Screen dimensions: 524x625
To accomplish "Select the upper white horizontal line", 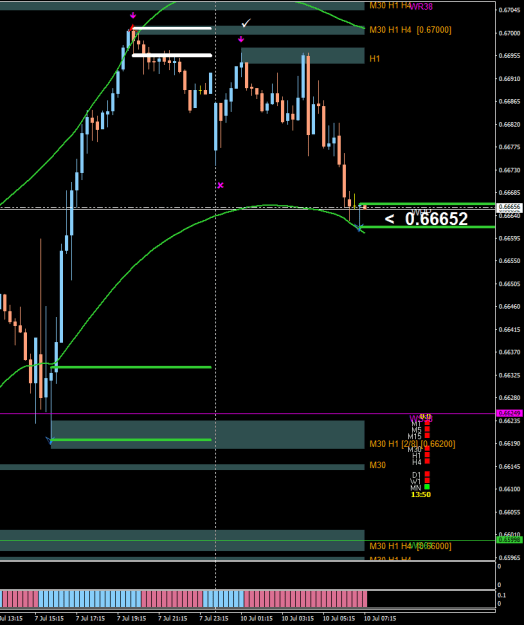I will tap(172, 28).
